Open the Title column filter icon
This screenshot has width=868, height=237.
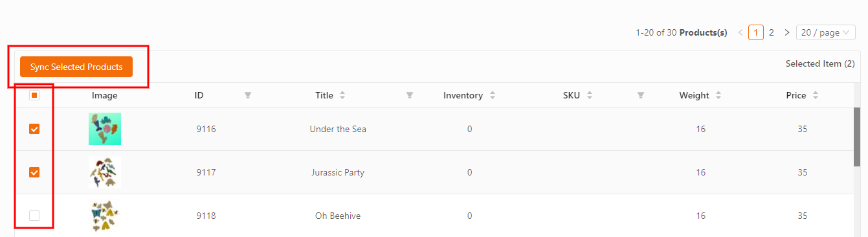click(410, 95)
